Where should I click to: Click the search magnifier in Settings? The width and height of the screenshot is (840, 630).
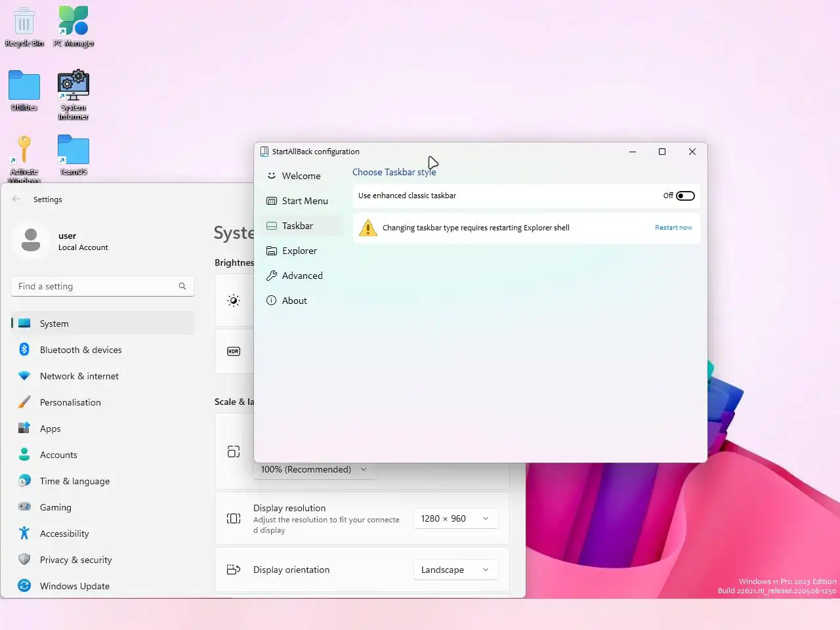click(x=182, y=286)
